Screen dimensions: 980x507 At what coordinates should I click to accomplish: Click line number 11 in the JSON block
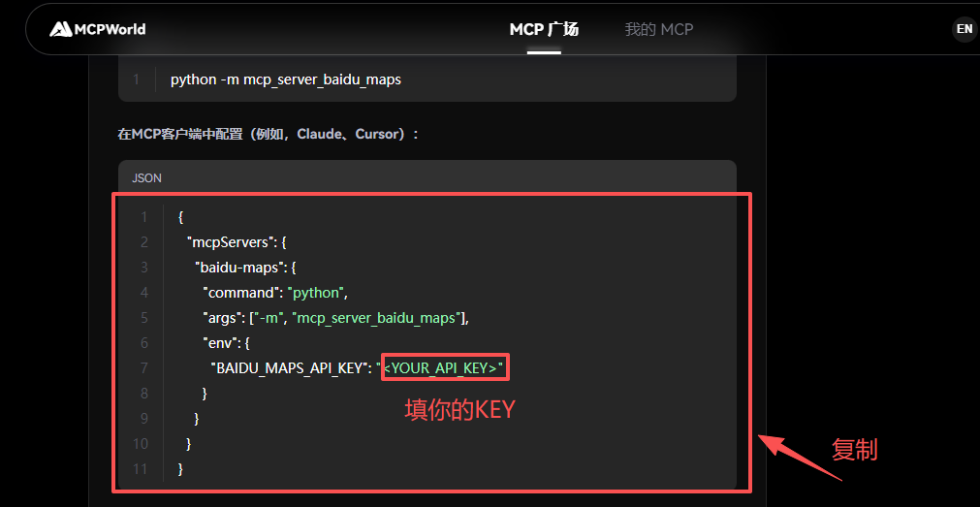[142, 469]
